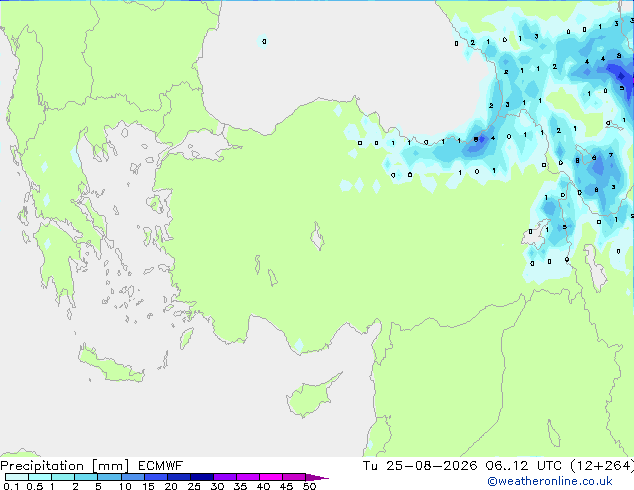Pick the 30–35 mm purple legend block
Viewport: 634px width, 490px height.
pyautogui.click(x=224, y=477)
